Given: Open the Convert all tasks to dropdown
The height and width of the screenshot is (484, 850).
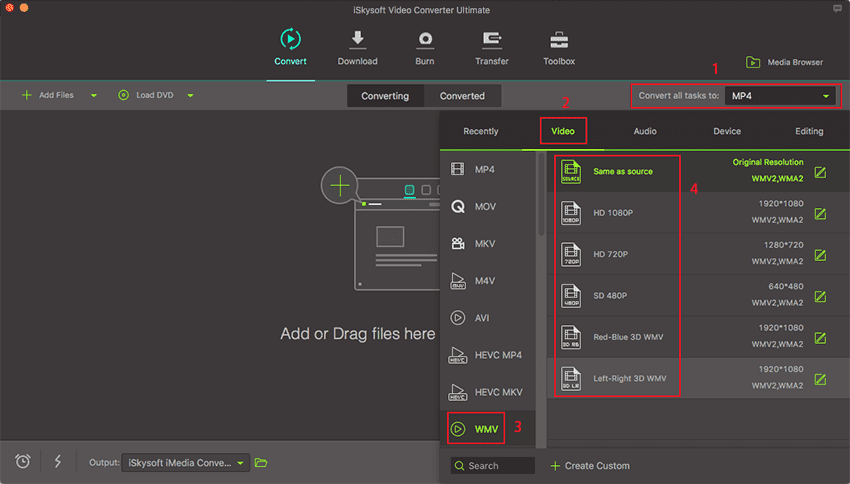Looking at the screenshot, I should point(781,96).
